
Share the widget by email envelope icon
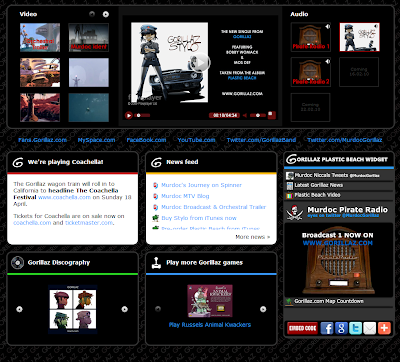(370, 328)
